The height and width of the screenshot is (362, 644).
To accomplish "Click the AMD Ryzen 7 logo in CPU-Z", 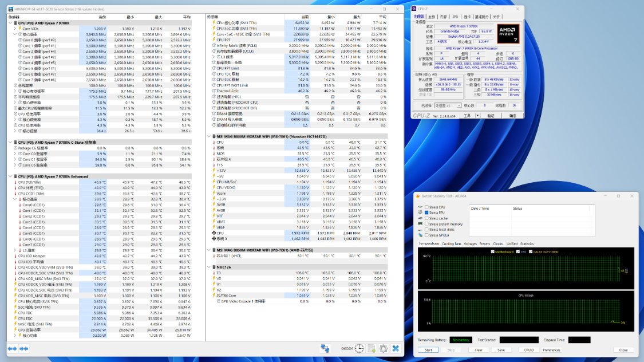I will (508, 33).
